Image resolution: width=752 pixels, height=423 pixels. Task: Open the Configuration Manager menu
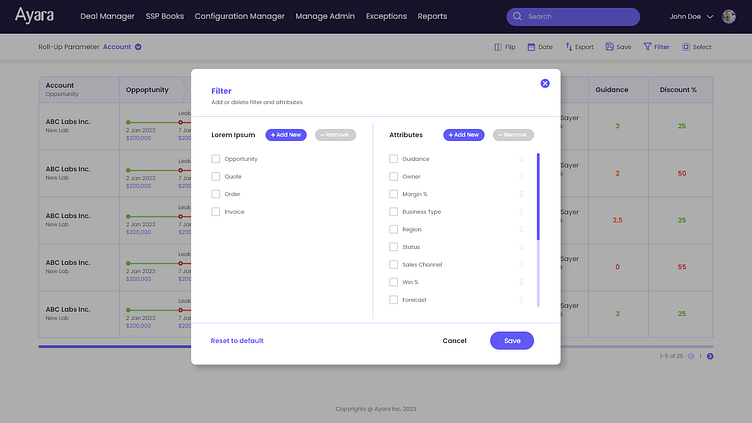coord(239,17)
